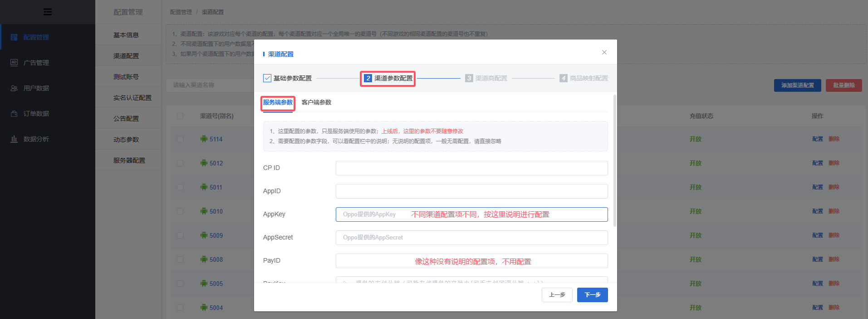Click 配置管理 in the breadcrumb

(181, 12)
